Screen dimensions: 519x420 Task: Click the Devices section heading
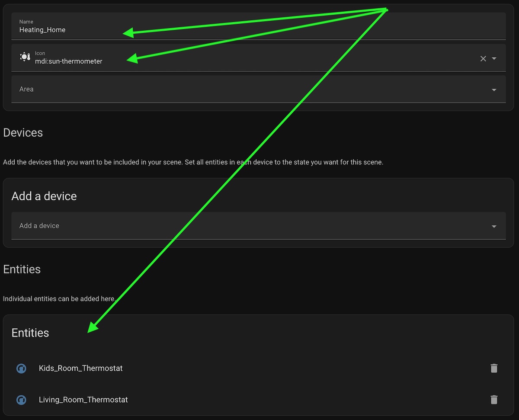23,132
